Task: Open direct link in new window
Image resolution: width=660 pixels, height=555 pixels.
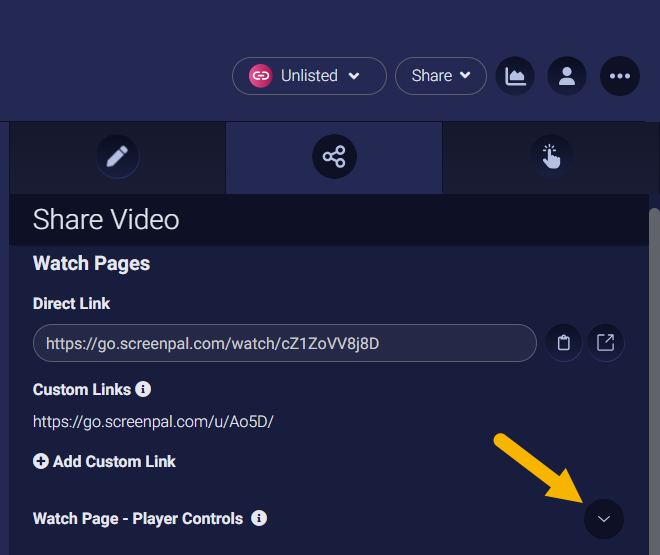Action: point(605,343)
